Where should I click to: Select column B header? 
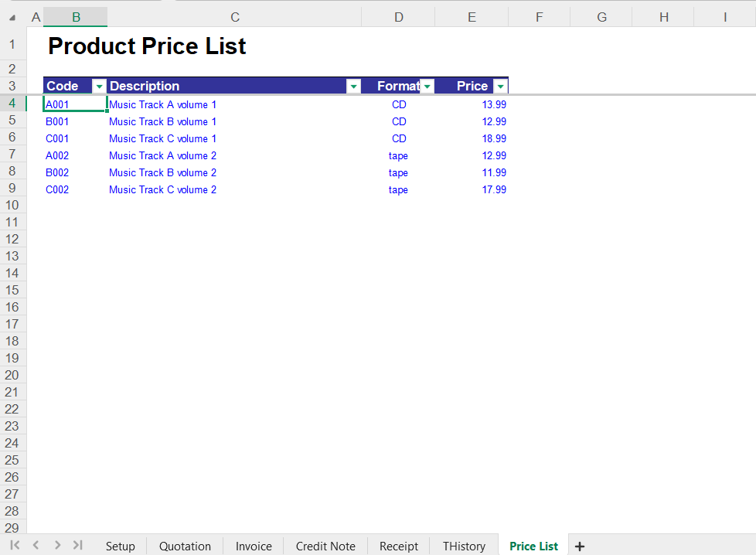(x=75, y=15)
